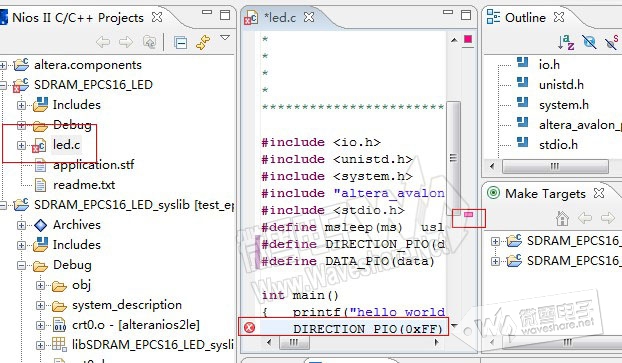Select system.h in Outline view
This screenshot has height=363, width=622.
[564, 105]
